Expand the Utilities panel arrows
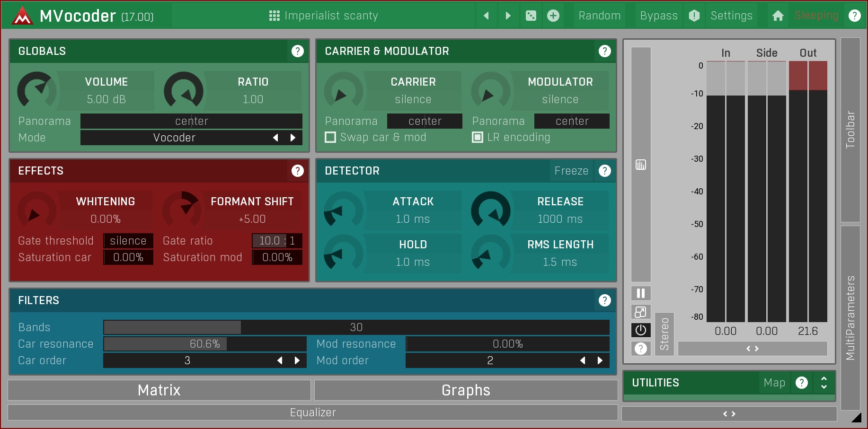 point(824,383)
